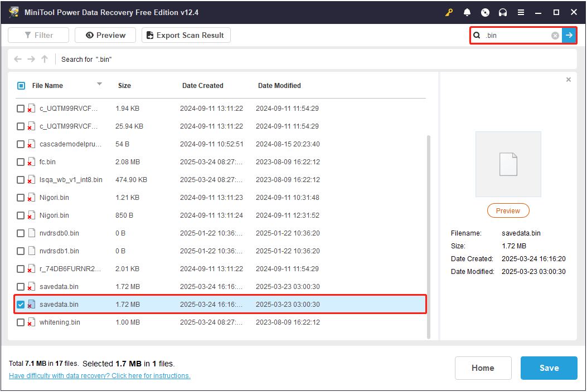Tick the whitening.bin checkbox
Viewport: 587px width, 392px height.
[21, 322]
